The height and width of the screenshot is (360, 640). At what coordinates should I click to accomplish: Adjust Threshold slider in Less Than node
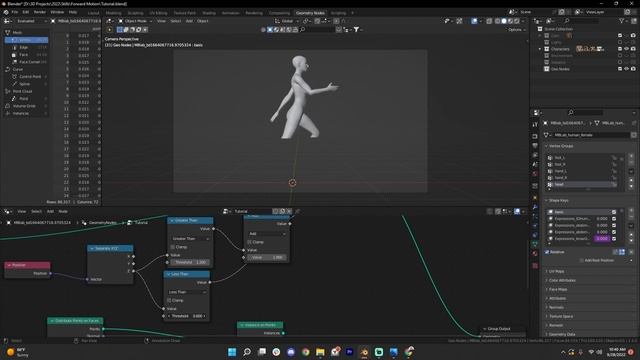point(186,316)
